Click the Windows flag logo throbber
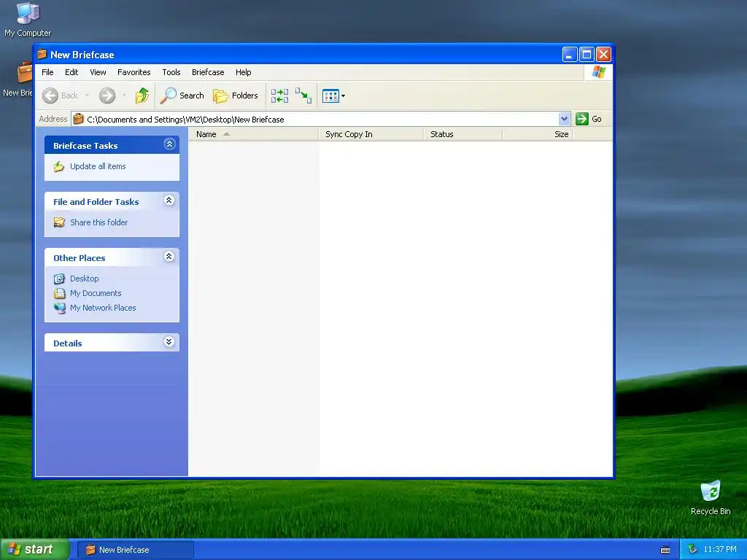 click(598, 72)
